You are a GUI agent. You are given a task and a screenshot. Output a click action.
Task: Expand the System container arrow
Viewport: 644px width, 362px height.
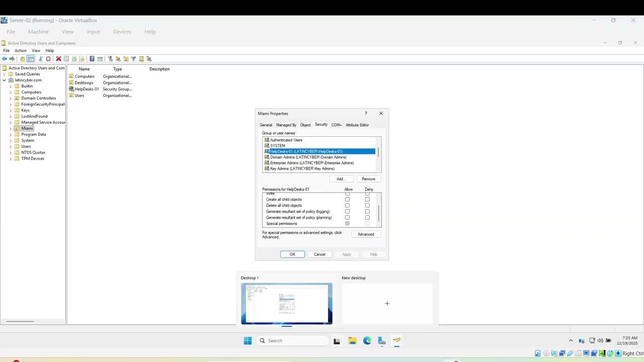coord(11,140)
